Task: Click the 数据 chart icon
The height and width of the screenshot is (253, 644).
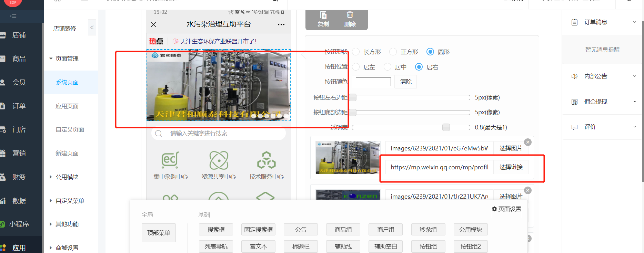Action: tap(3, 201)
